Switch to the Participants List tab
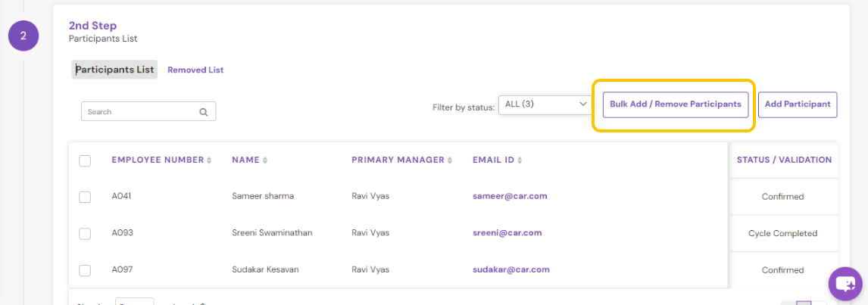 (x=114, y=70)
